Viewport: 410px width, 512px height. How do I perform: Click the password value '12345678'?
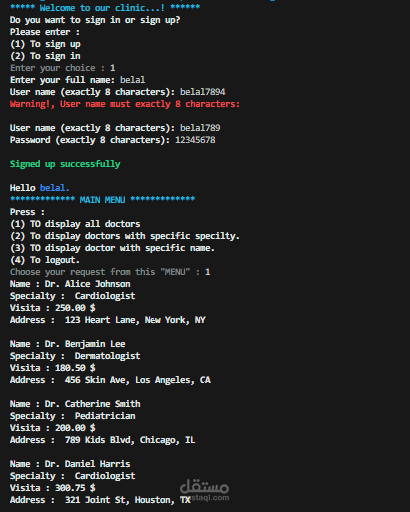195,140
